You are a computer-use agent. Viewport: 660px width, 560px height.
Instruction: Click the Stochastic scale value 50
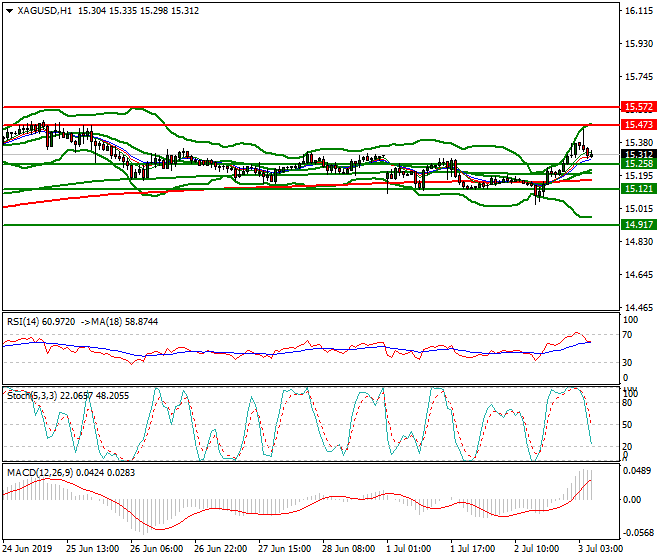coord(627,425)
